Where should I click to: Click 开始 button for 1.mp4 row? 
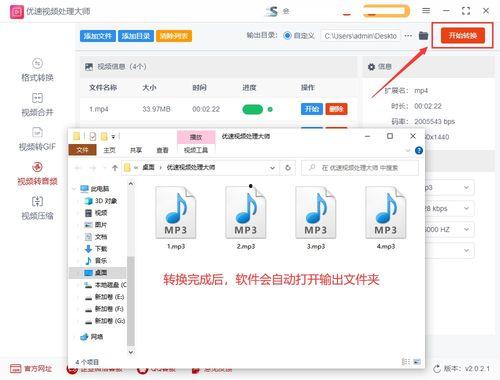[x=312, y=109]
